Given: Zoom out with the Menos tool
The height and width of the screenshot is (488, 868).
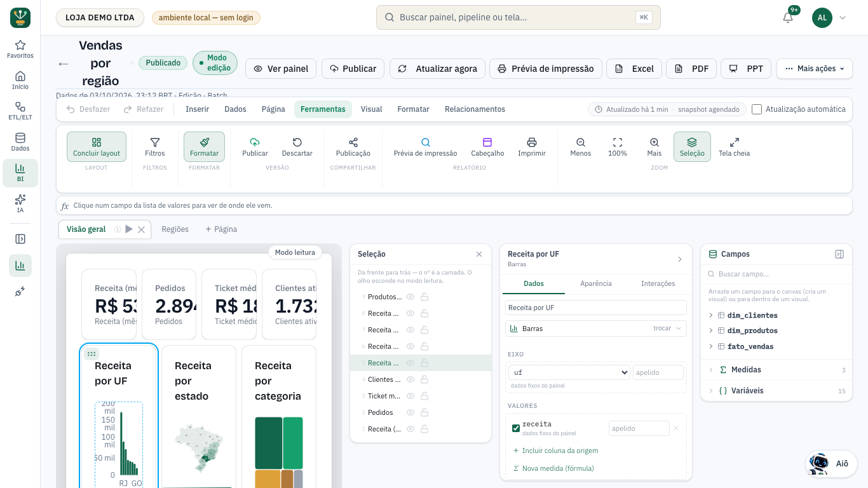Looking at the screenshot, I should click(581, 147).
